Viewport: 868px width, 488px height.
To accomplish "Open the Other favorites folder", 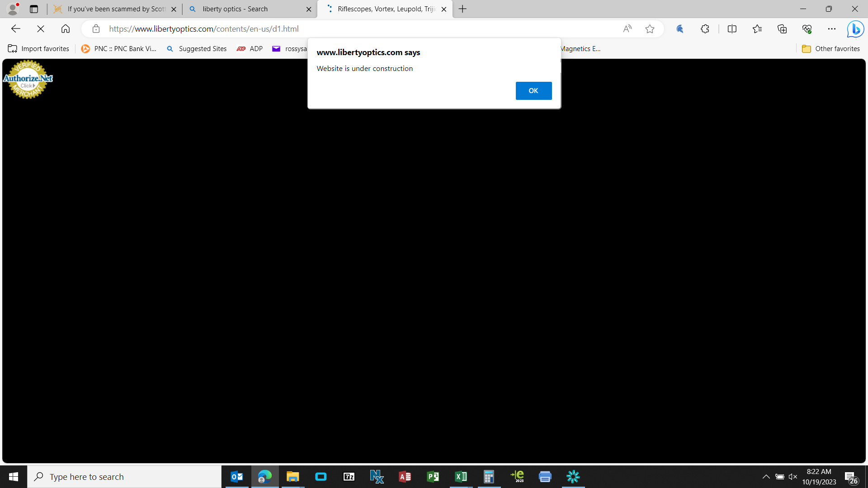I will point(831,49).
